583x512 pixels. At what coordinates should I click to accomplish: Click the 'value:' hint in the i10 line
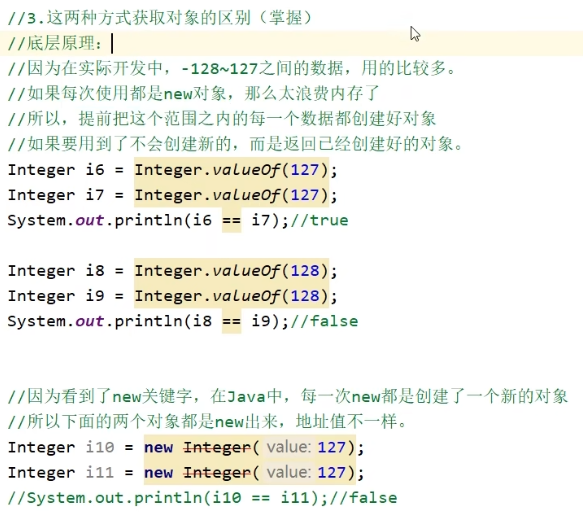coord(289,447)
